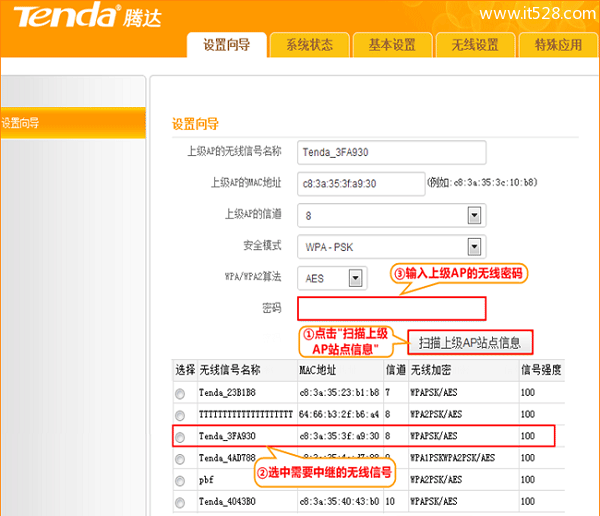Screen dimensions: 600x516
Task: Open the 基本设置 tab
Action: point(392,45)
